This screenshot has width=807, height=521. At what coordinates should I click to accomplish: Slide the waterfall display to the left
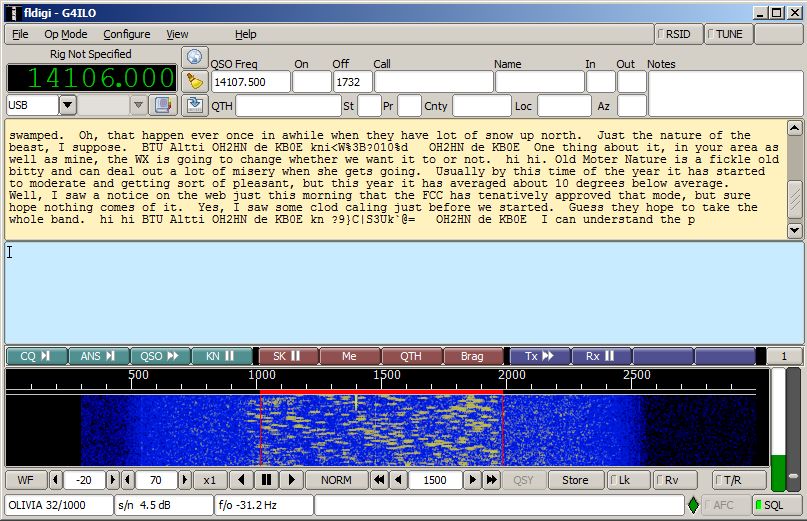point(241,480)
